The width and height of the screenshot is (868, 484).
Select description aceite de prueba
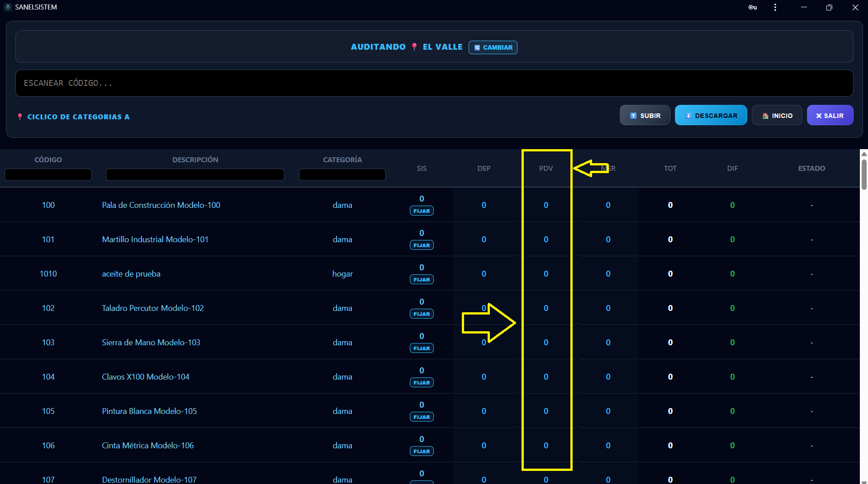(131, 274)
